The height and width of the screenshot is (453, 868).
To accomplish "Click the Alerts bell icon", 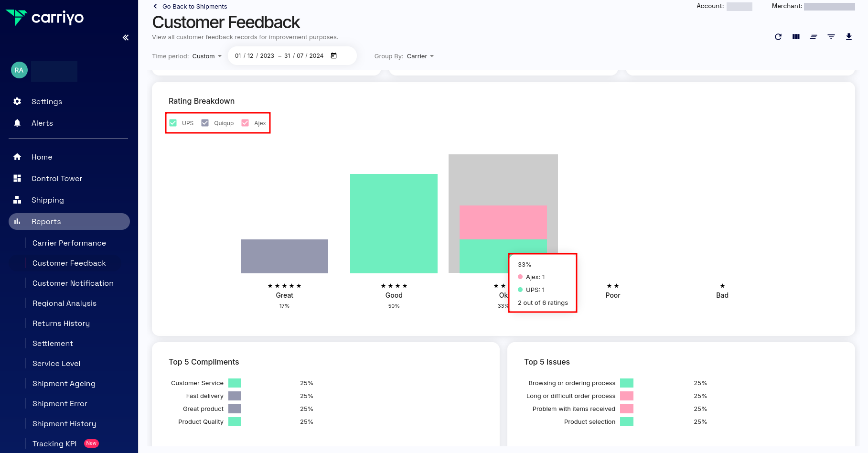I will coord(17,123).
